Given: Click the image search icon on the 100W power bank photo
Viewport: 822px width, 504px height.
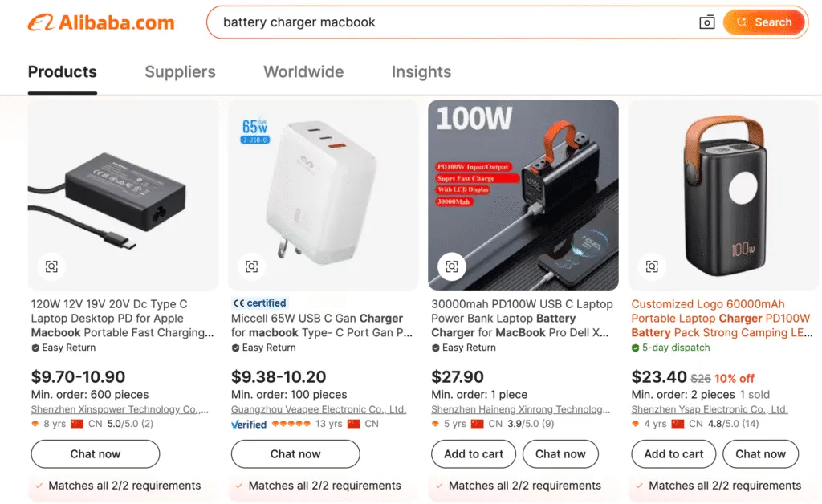Looking at the screenshot, I should click(x=452, y=266).
